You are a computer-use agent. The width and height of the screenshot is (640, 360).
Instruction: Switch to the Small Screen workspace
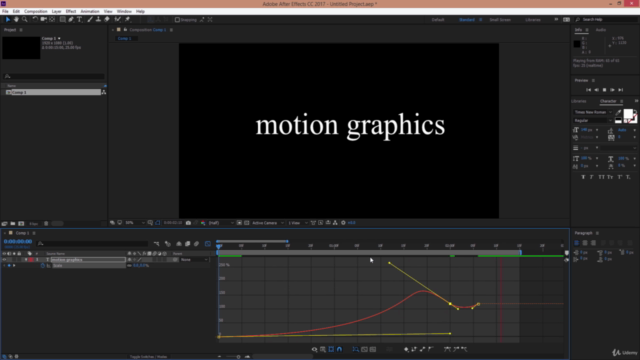pyautogui.click(x=500, y=20)
